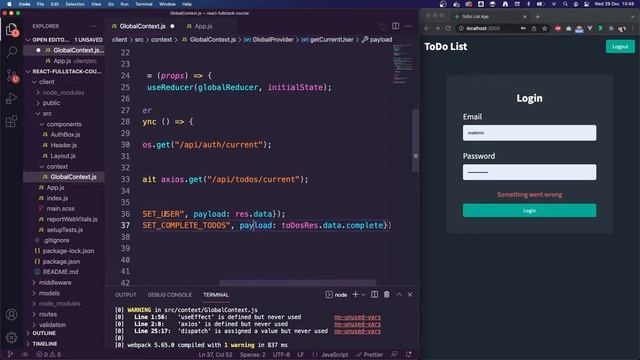Screen dimensions: 640x360
Task: Open editor more actions ellipsis
Action: point(408,26)
